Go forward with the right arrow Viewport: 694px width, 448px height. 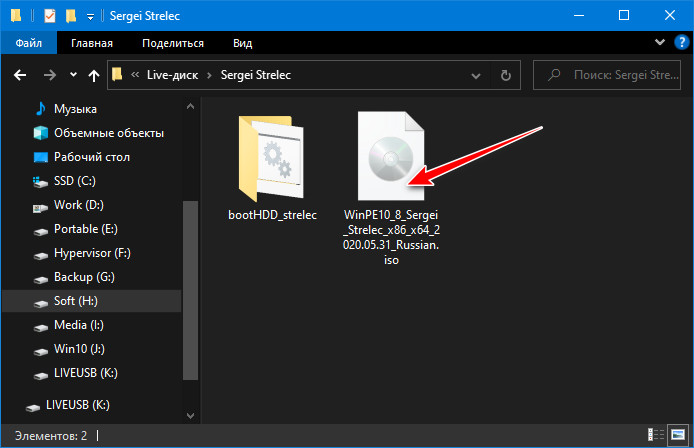tap(50, 75)
